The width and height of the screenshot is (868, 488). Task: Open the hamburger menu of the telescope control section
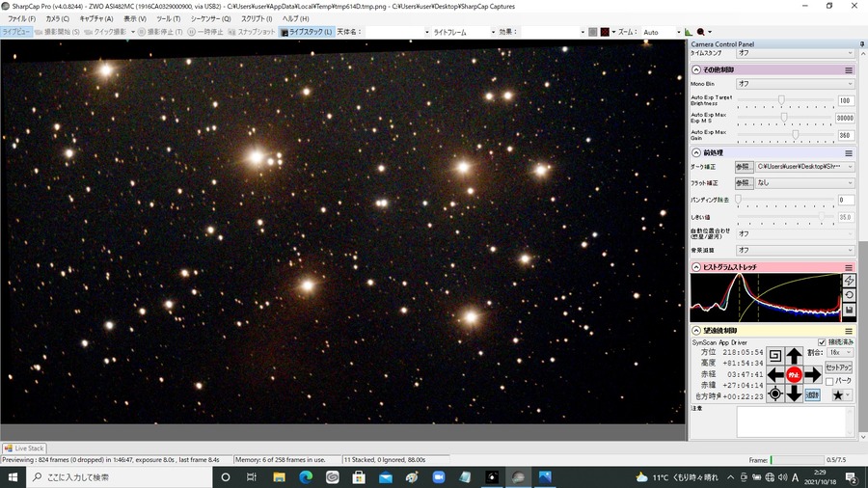tap(849, 331)
